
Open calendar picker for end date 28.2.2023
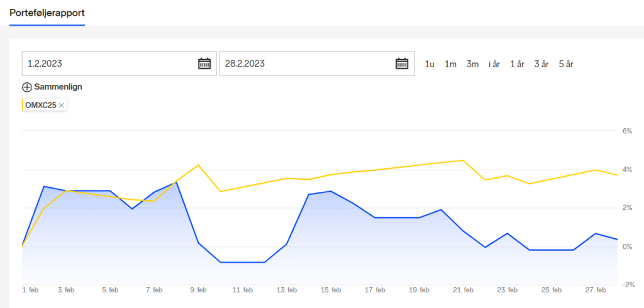coord(402,63)
